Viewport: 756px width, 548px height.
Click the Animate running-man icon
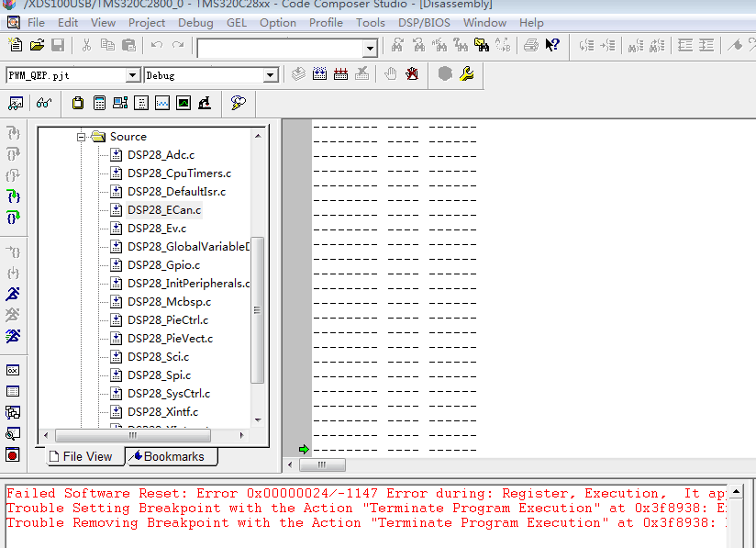(13, 336)
